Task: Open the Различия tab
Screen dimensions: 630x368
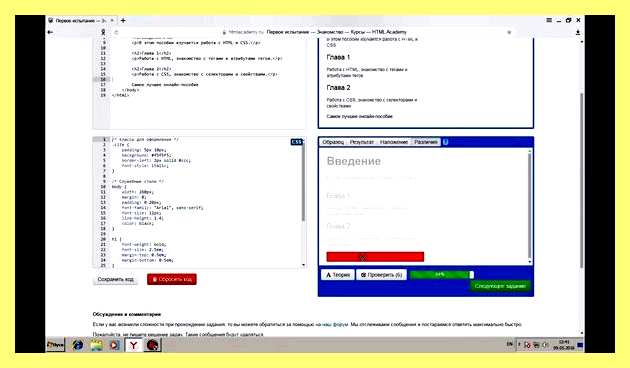Action: coord(425,142)
